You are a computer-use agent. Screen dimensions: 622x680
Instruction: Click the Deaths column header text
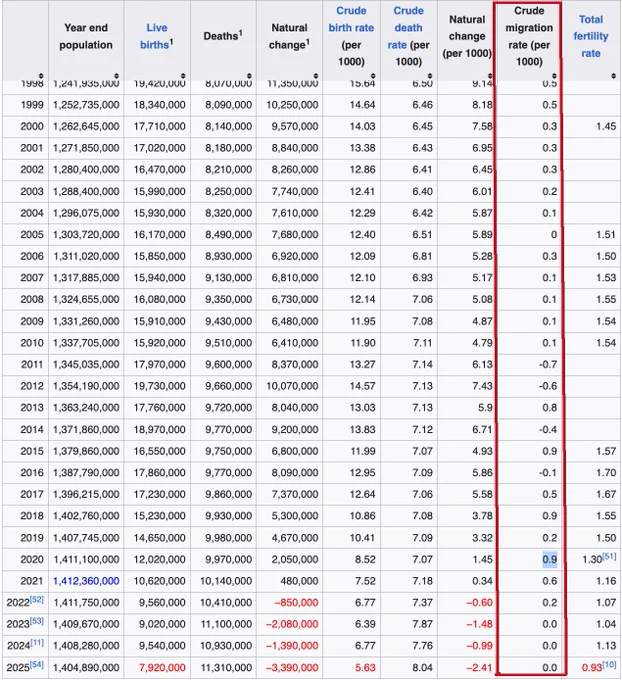[223, 36]
